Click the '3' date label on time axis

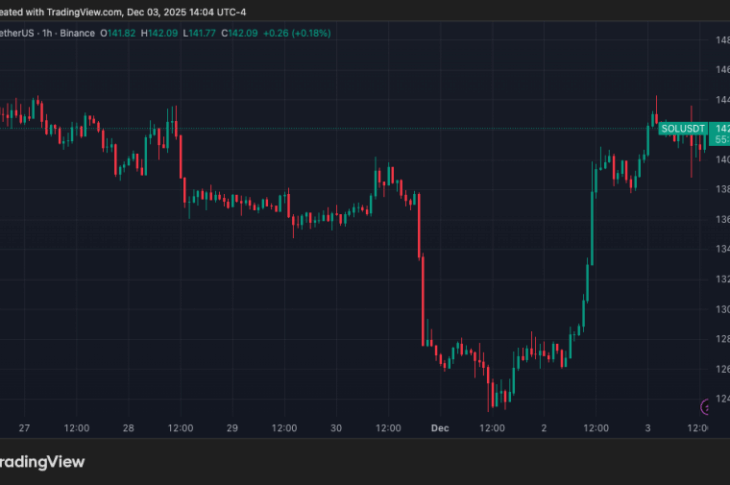(648, 428)
